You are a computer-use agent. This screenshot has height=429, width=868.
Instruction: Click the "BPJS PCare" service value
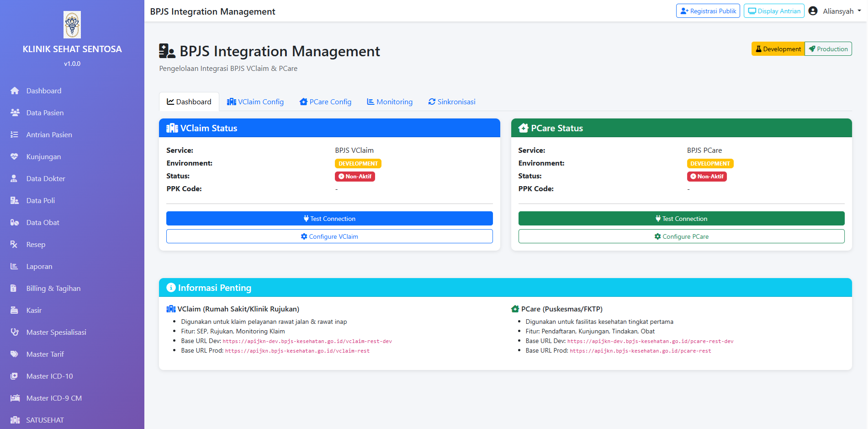[x=704, y=150]
